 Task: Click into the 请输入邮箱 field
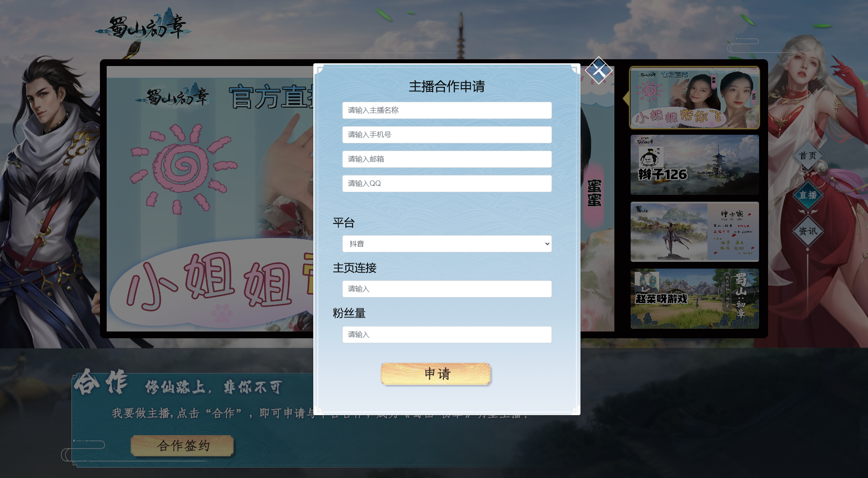point(447,159)
